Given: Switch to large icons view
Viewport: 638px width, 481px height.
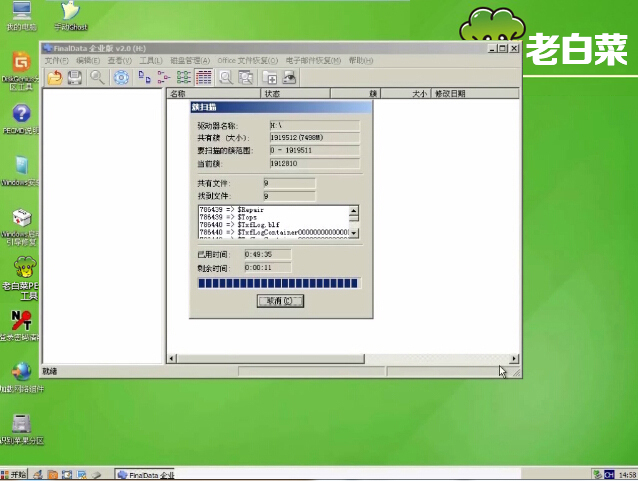Looking at the screenshot, I should coord(144,77).
